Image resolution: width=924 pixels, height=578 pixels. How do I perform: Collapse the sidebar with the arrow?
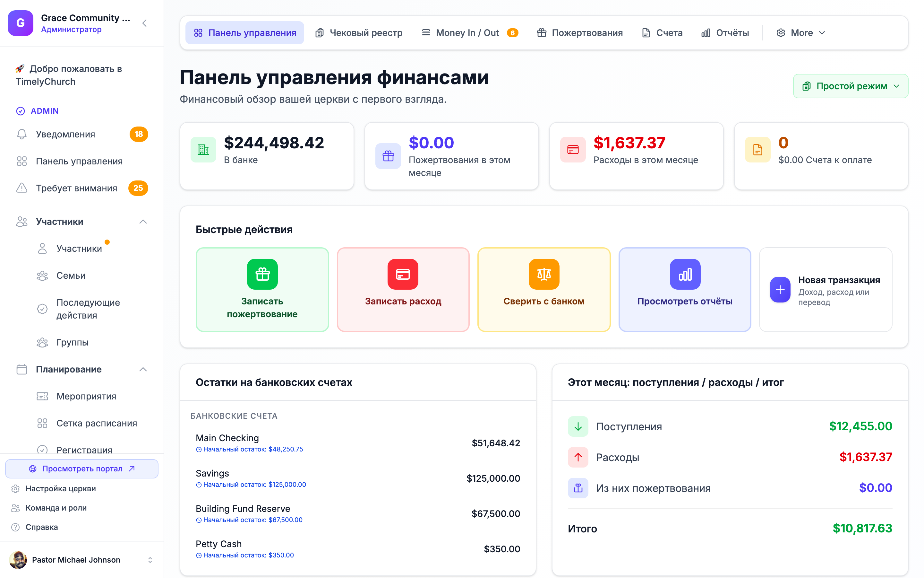tap(144, 23)
